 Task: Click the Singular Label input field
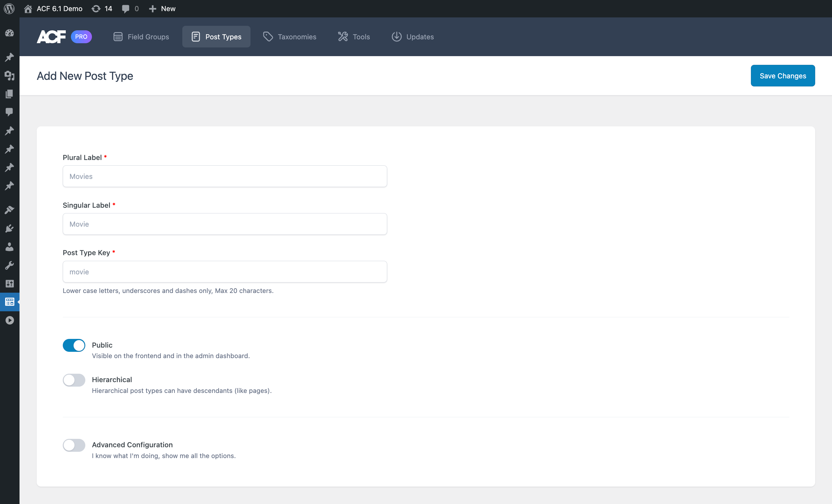225,224
